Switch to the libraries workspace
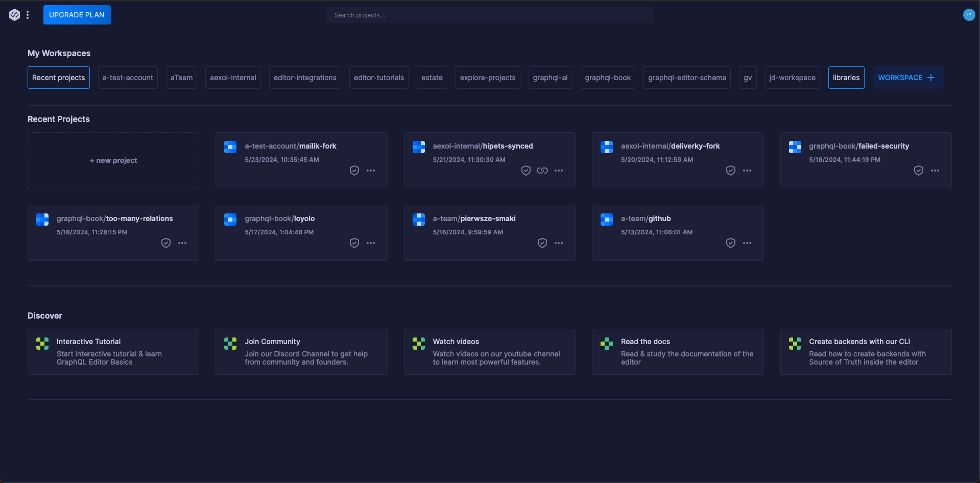 [846, 78]
